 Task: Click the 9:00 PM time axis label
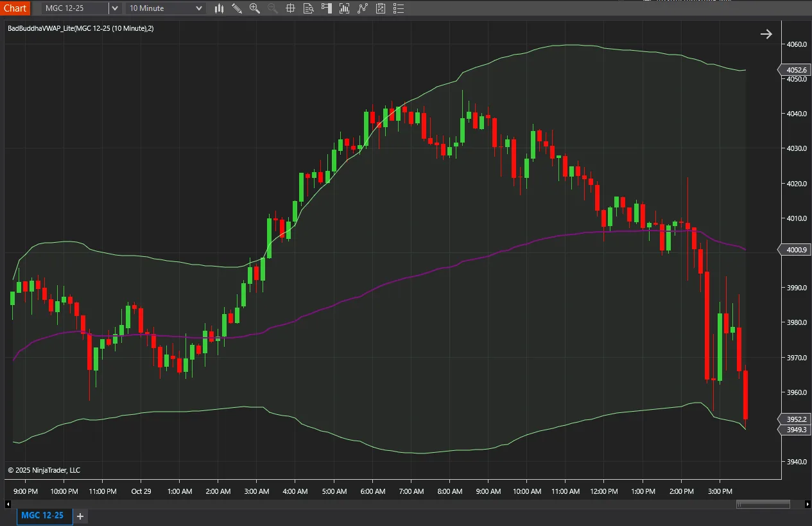[x=26, y=491]
